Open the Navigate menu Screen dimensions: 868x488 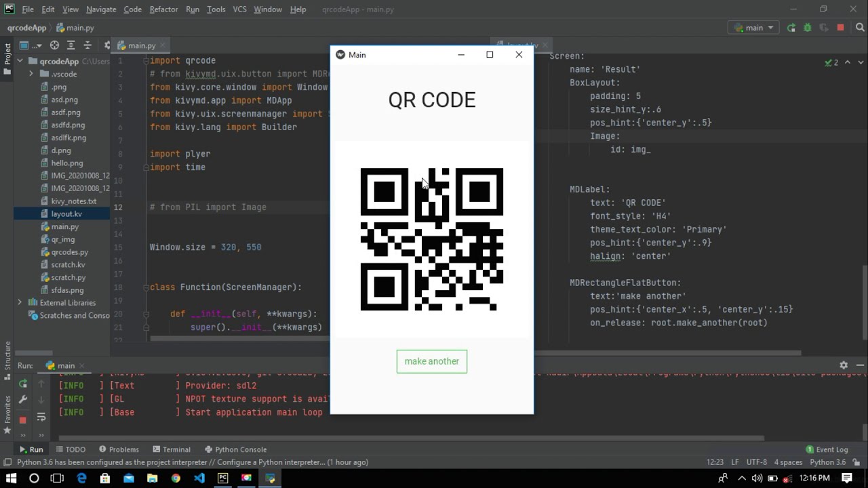click(x=101, y=9)
